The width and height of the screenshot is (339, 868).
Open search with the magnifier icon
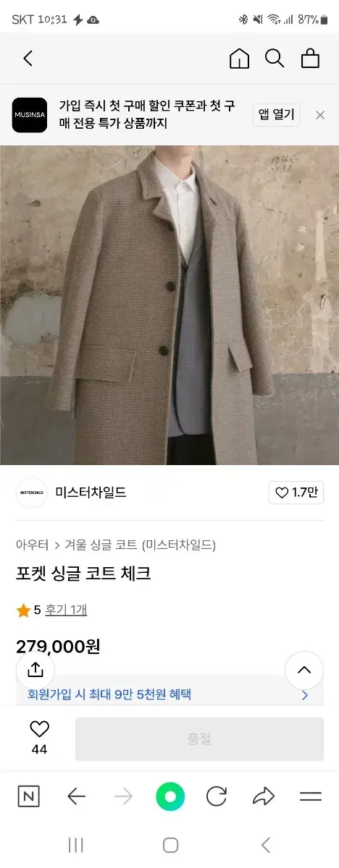[275, 59]
